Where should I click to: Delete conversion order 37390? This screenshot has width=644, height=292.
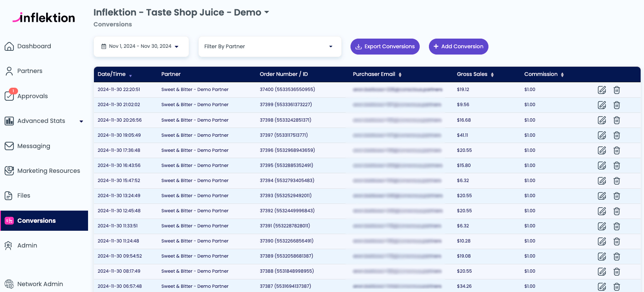617,241
